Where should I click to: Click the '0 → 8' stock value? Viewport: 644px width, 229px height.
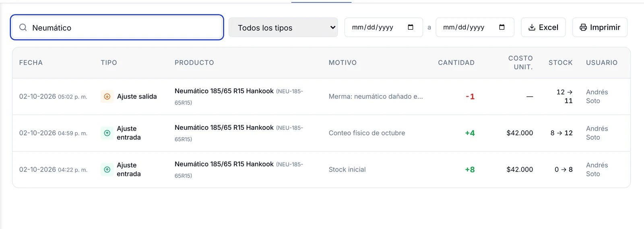point(563,170)
